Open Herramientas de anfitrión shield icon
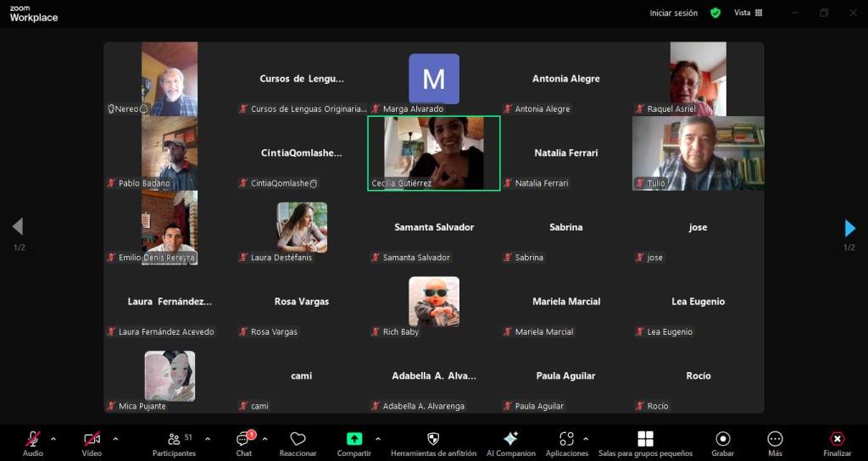 tap(432, 440)
